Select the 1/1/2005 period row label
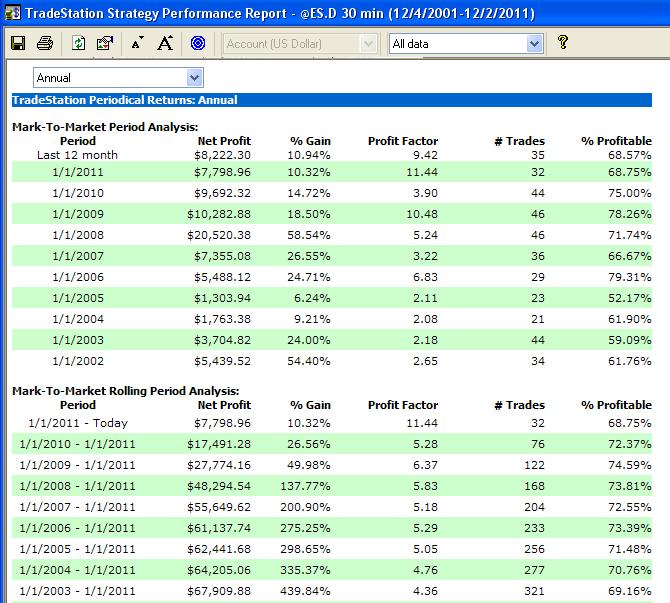The image size is (670, 603). point(78,298)
